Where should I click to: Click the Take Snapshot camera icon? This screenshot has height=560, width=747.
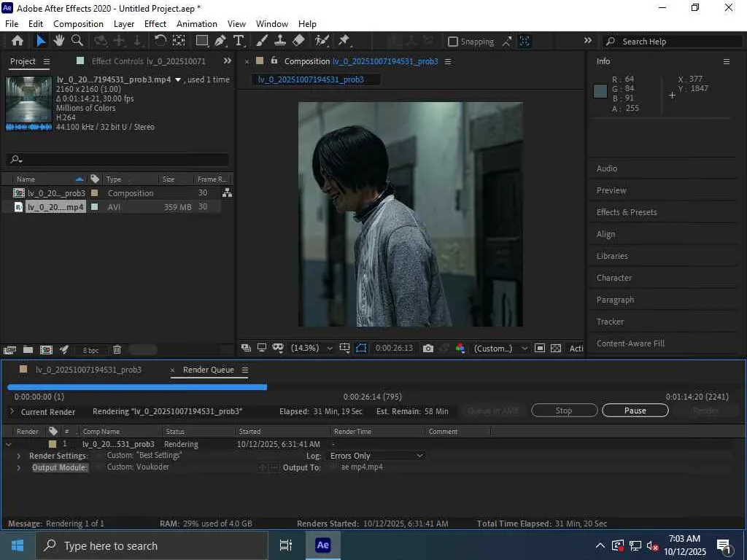428,349
